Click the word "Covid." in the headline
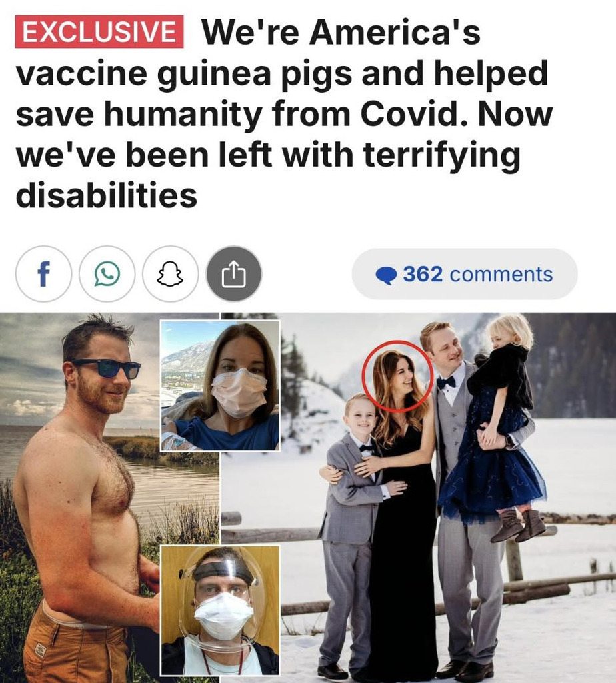Screen dimensions: 616x683 (413, 113)
